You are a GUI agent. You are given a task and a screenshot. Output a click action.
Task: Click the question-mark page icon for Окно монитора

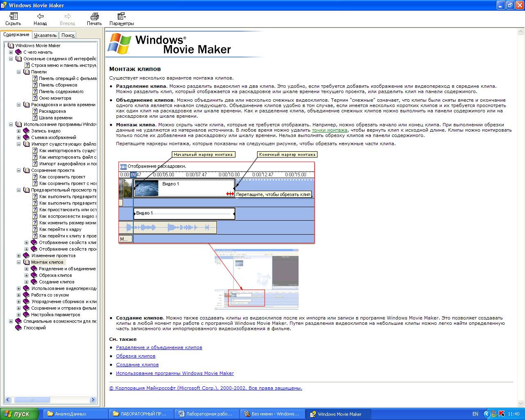pos(35,98)
